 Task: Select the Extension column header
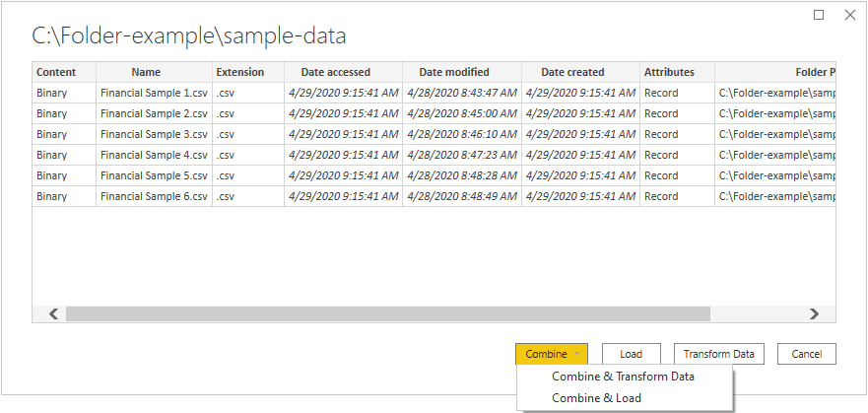240,72
